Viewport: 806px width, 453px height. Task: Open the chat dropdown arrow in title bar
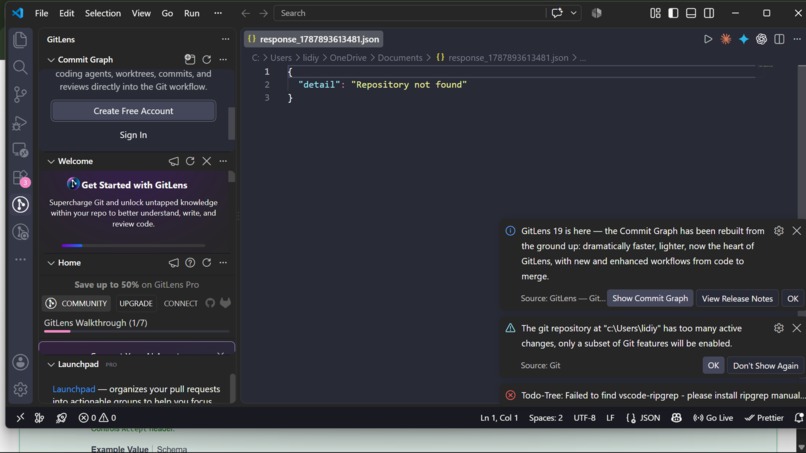coord(573,13)
